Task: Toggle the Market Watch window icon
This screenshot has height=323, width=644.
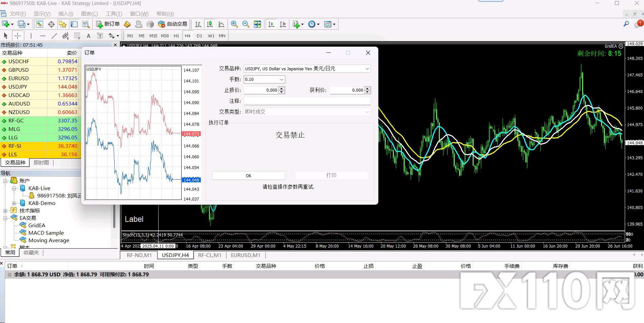Action: click(x=40, y=24)
